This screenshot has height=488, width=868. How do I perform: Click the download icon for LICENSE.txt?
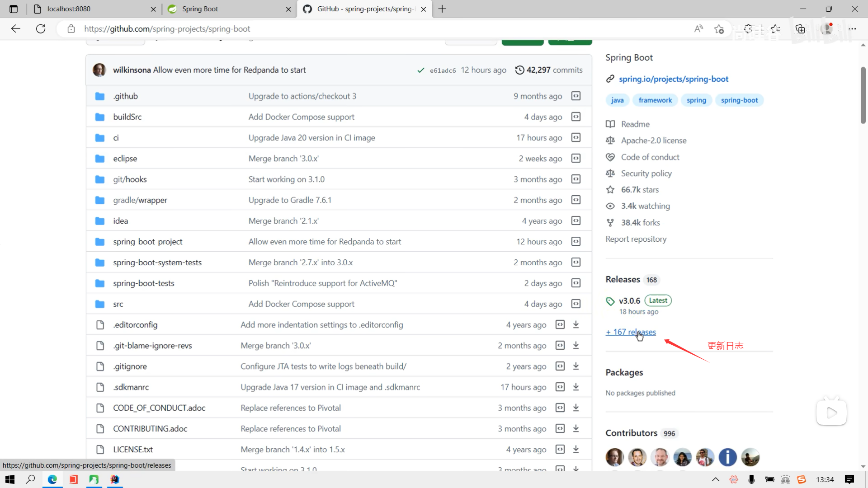coord(576,449)
